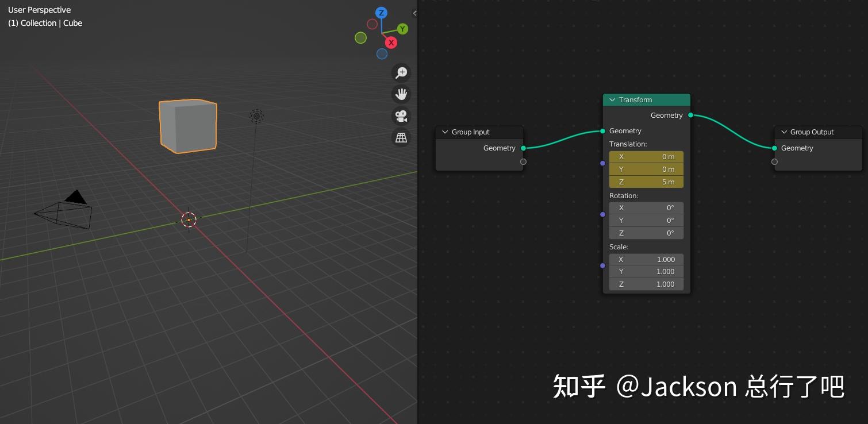
Task: Click the Zoom magnifier icon in viewport sidebar
Action: tap(401, 73)
